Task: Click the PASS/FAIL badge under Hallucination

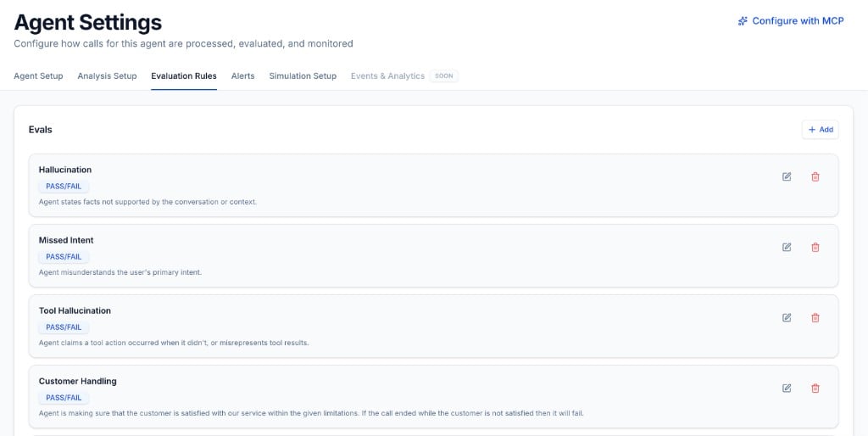Action: [x=64, y=186]
